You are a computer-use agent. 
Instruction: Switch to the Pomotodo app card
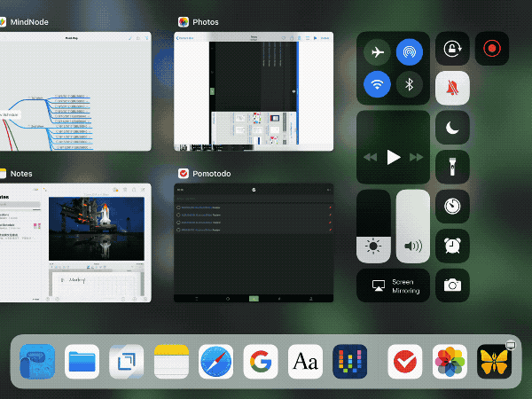(254, 241)
